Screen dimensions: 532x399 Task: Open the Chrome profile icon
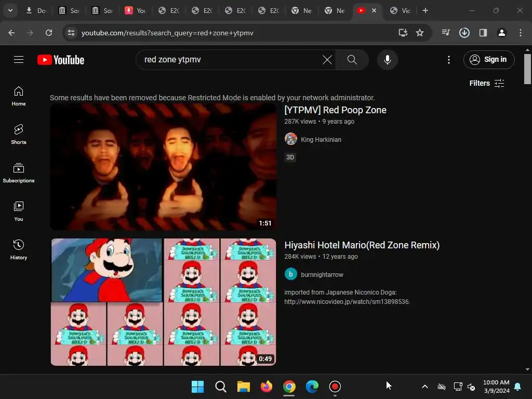tap(501, 33)
